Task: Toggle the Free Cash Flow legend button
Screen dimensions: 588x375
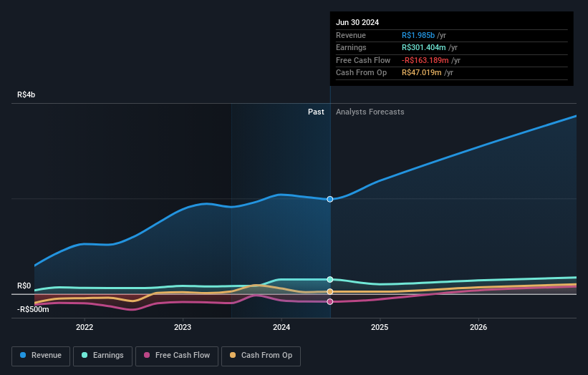Action: (177, 356)
